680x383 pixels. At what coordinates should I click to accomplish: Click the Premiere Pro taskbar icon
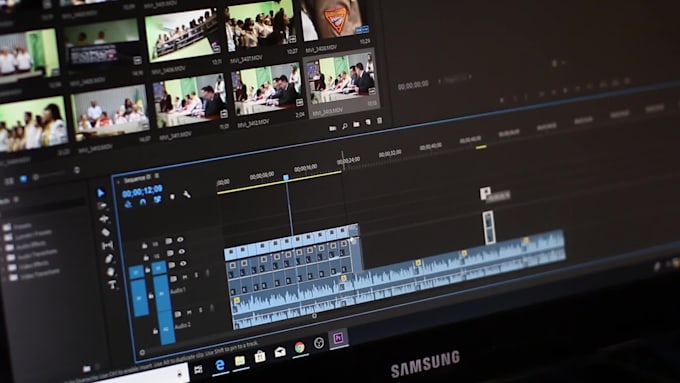338,338
